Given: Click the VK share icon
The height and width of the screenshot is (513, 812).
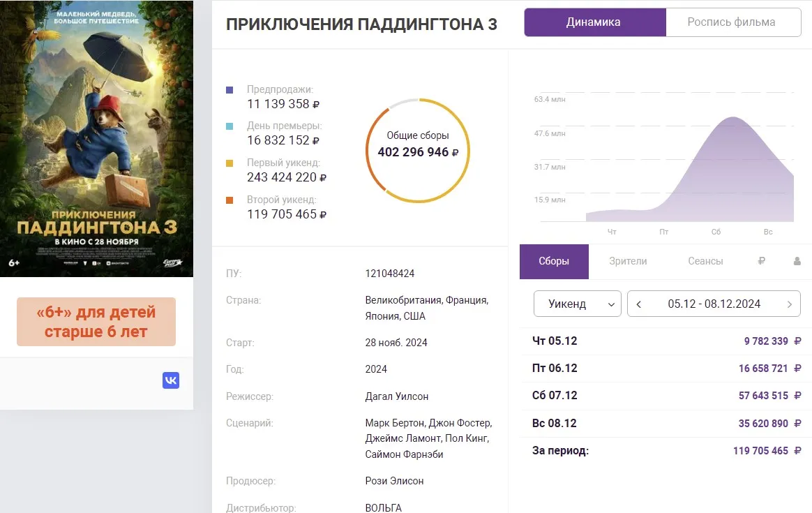Looking at the screenshot, I should coord(171,380).
